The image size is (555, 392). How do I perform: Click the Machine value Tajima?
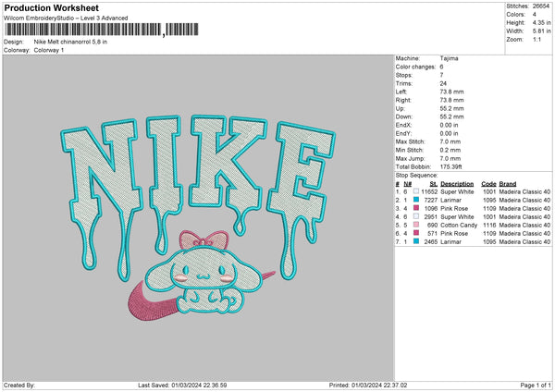[449, 58]
